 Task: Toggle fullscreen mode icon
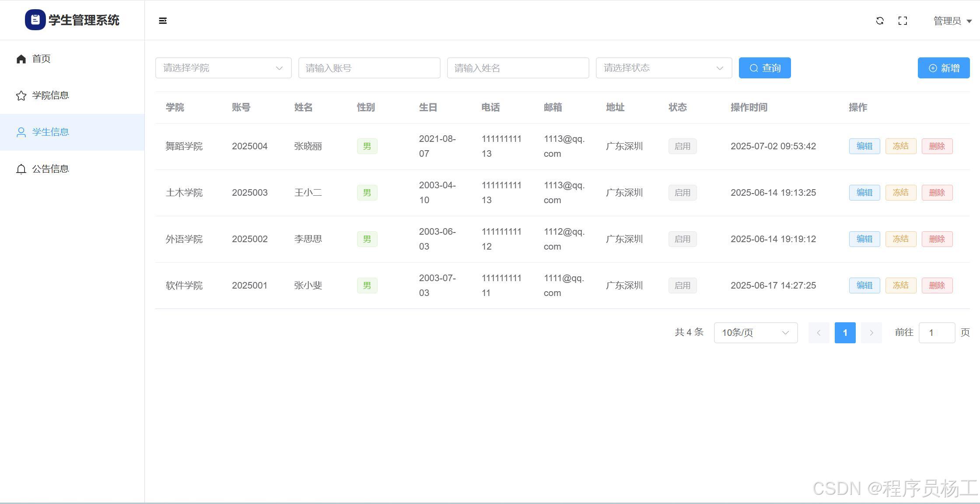point(903,21)
